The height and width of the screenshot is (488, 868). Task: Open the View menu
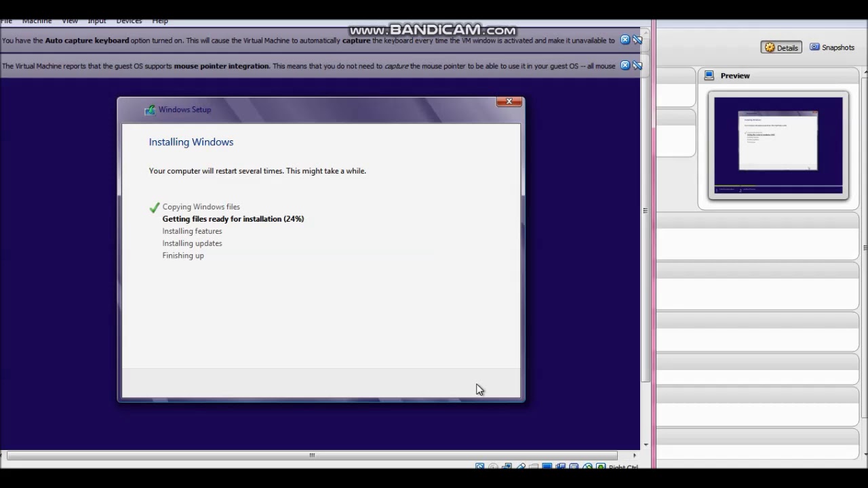[x=70, y=21]
